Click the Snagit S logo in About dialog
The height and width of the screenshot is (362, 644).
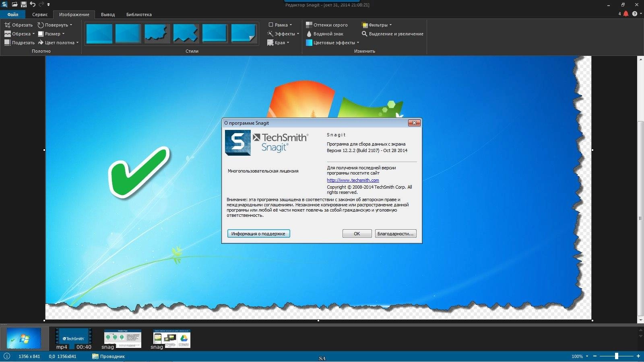[x=238, y=143]
